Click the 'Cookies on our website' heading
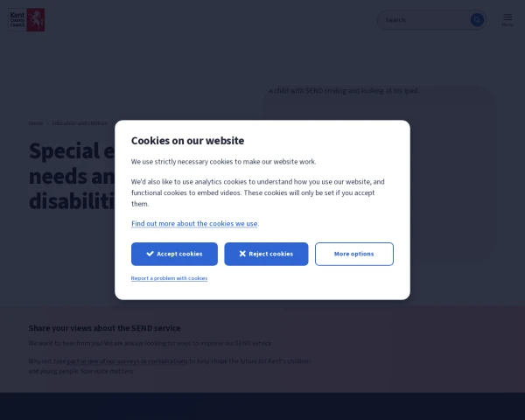525x420 pixels. pos(187,140)
